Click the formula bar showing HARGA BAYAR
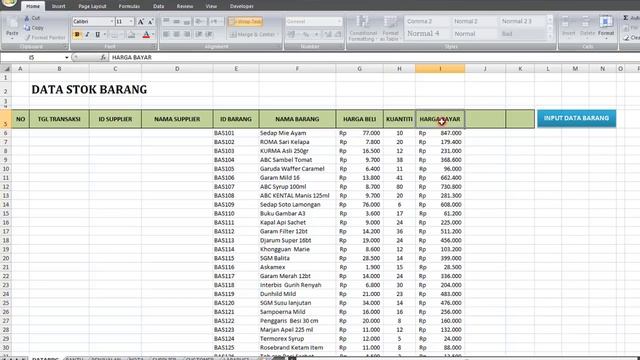Screen dimensions: 640x360 coord(373,58)
